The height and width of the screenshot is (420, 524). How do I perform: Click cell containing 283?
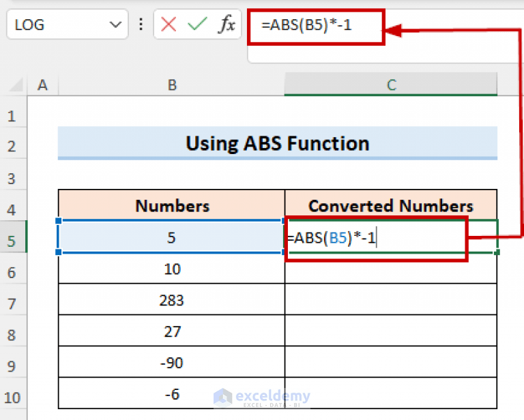(x=171, y=300)
